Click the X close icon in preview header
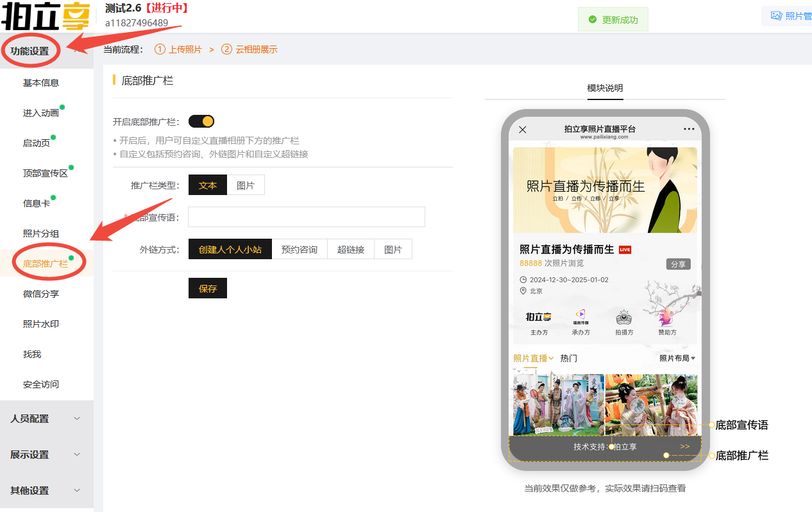Screen dimensions: 812x512 click(523, 129)
